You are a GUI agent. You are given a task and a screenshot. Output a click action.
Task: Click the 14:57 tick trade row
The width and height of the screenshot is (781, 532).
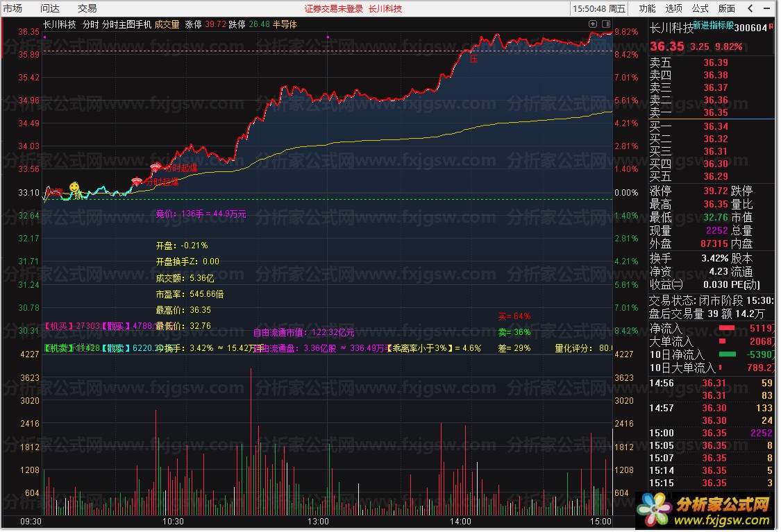coord(712,408)
